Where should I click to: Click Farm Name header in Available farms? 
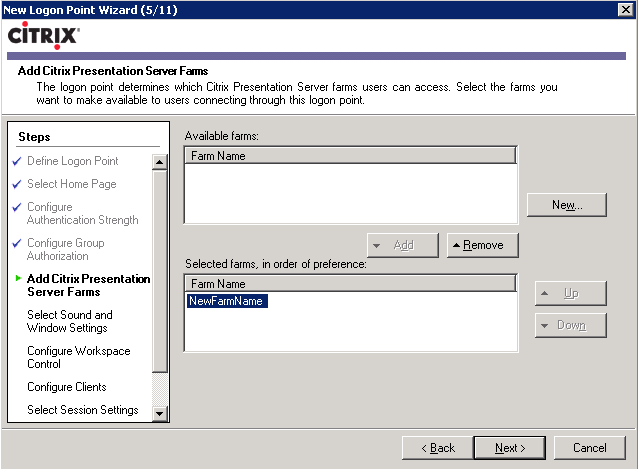click(350, 155)
